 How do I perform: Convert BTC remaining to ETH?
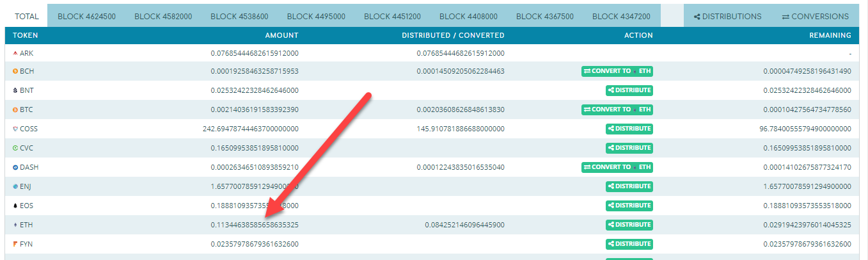tap(617, 110)
